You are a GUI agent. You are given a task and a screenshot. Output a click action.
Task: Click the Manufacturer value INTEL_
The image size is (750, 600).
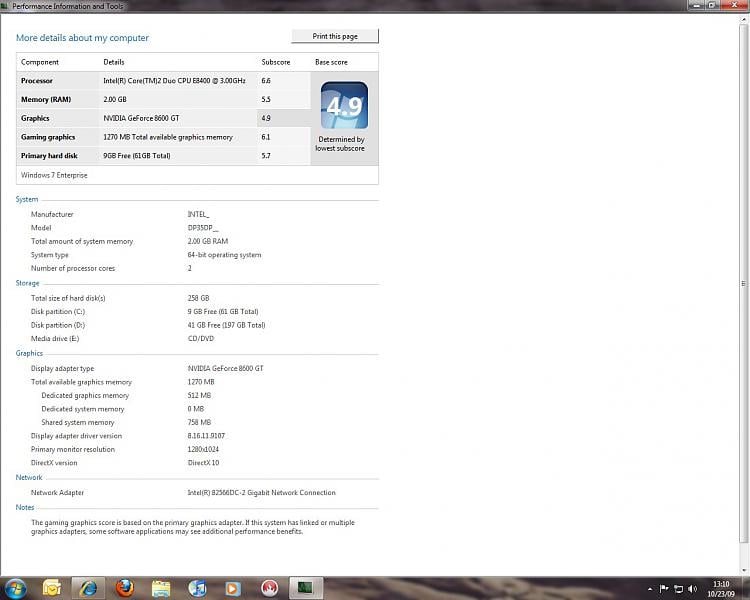pyautogui.click(x=199, y=214)
